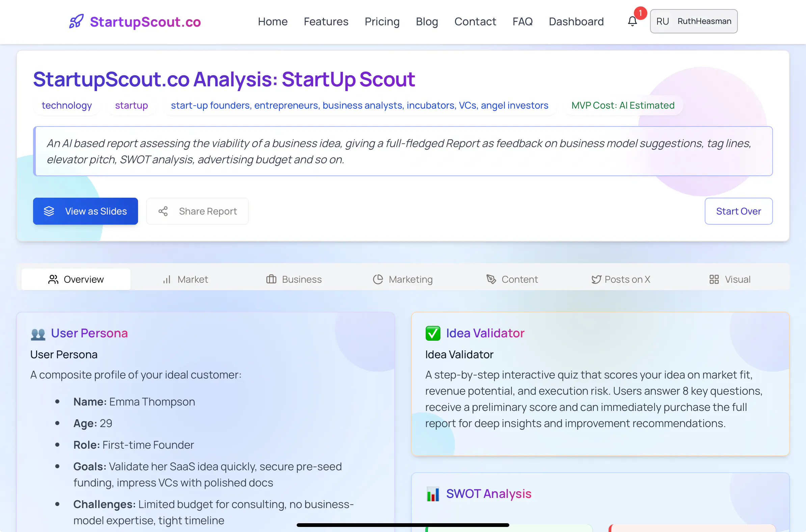Switch to the Overview tab
Viewport: 806px width, 532px height.
pos(76,279)
